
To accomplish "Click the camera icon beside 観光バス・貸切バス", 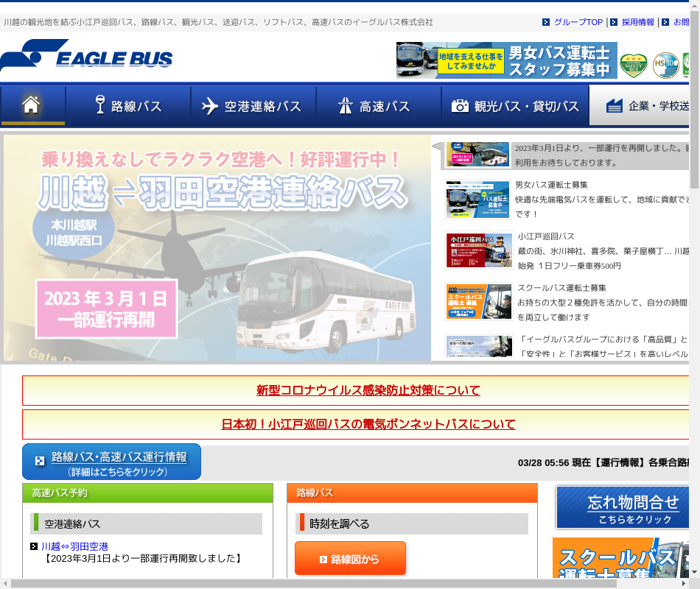I will [x=460, y=106].
